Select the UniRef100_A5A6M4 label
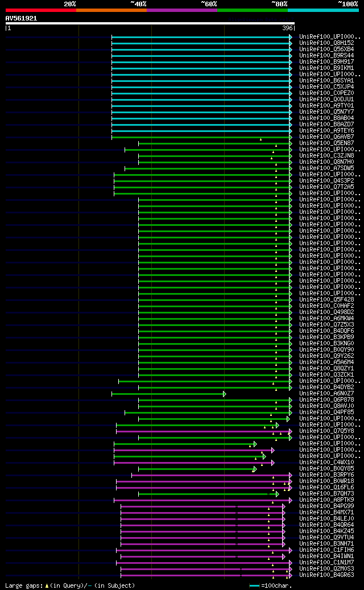The width and height of the screenshot is (364, 590). 326,362
